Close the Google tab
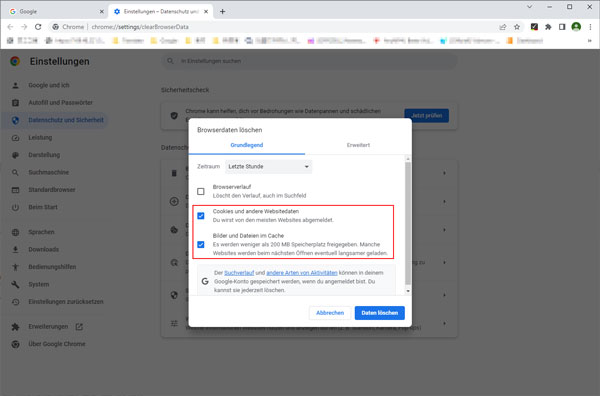The width and height of the screenshot is (600, 396). point(101,11)
